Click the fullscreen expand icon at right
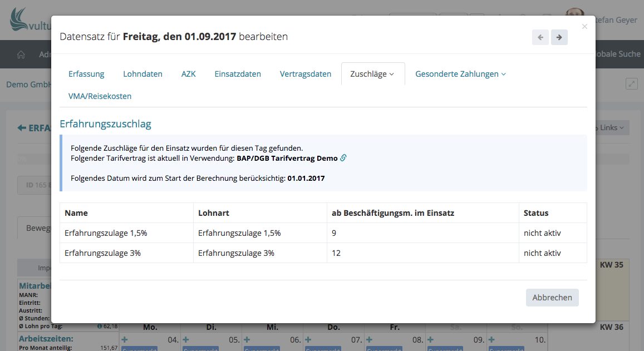This screenshot has height=351, width=644. (631, 84)
